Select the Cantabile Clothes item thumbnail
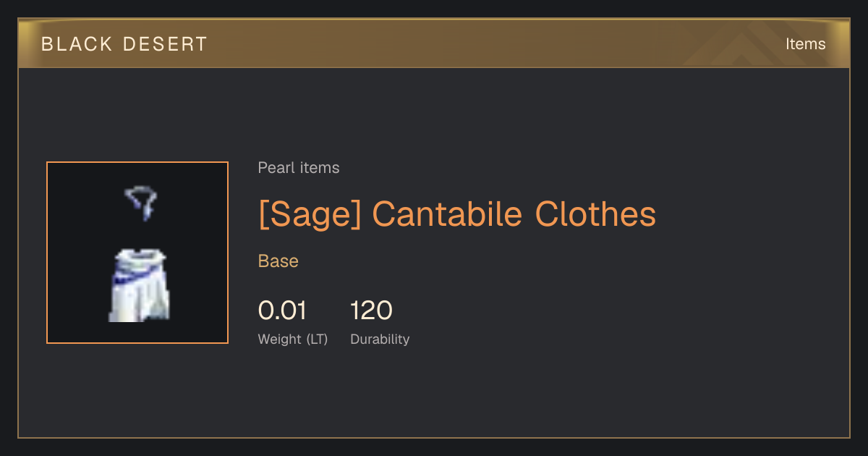 (137, 253)
